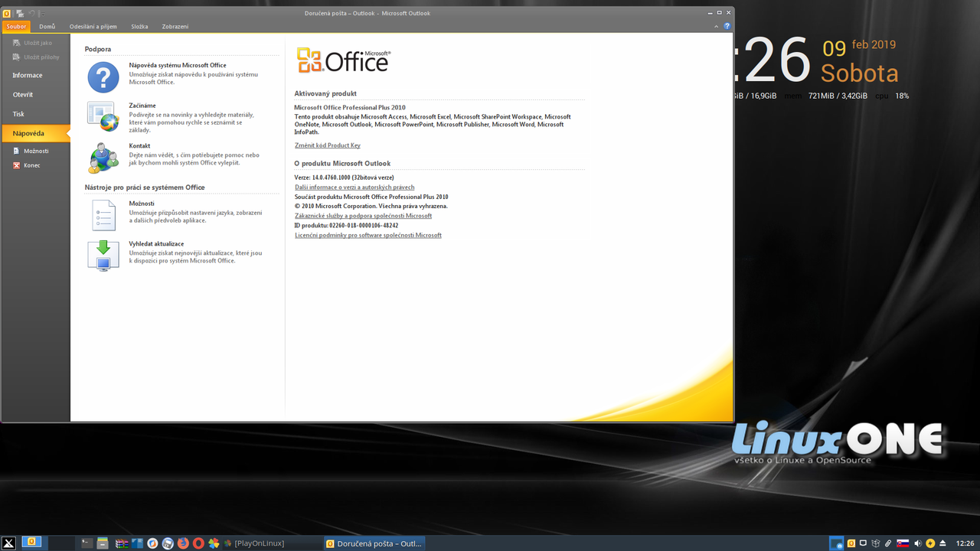Switch to the Odesílání a příjem tab
Viewport: 980px width, 551px height.
93,27
